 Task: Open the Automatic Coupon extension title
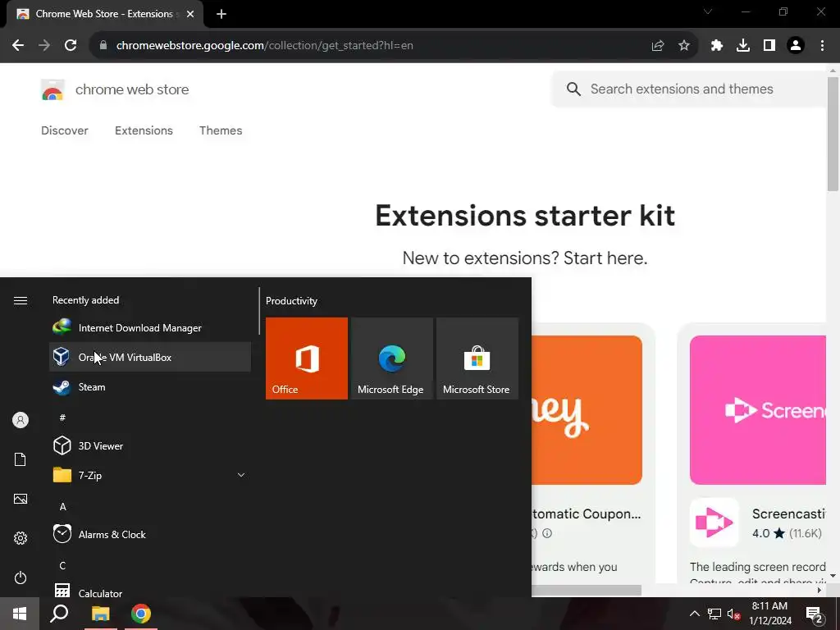click(x=586, y=514)
